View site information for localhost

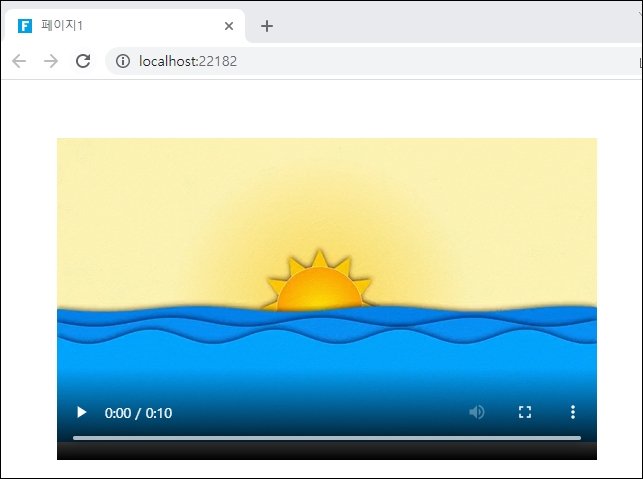tap(123, 61)
